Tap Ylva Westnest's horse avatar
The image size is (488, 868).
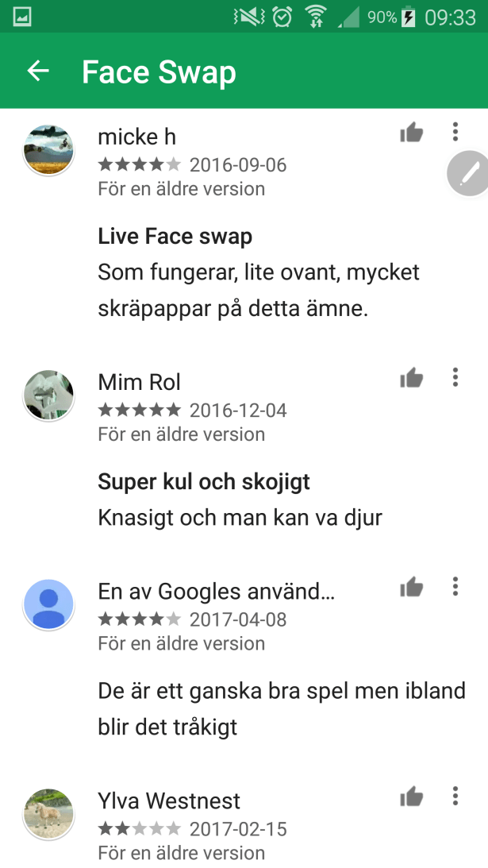tap(48, 814)
